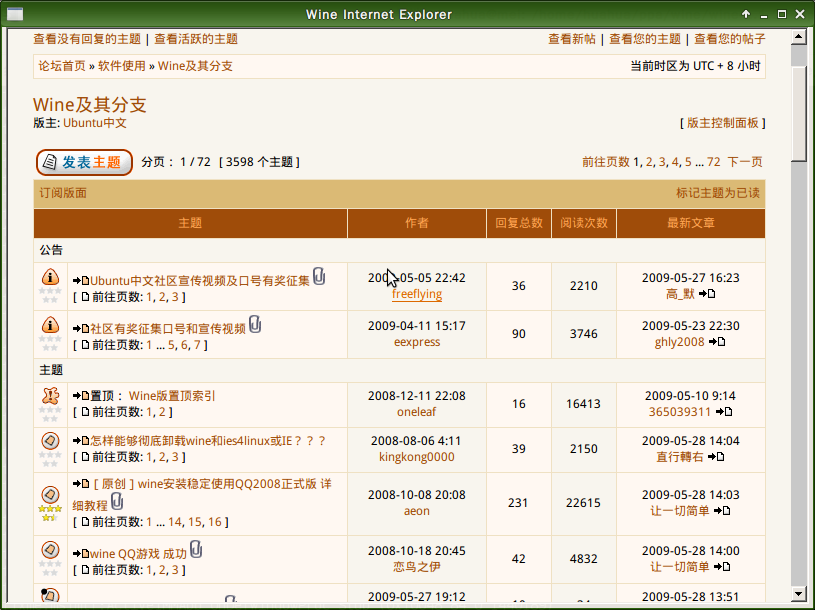Go to page 5 in top pagination
This screenshot has height=610, width=815.
pyautogui.click(x=688, y=162)
